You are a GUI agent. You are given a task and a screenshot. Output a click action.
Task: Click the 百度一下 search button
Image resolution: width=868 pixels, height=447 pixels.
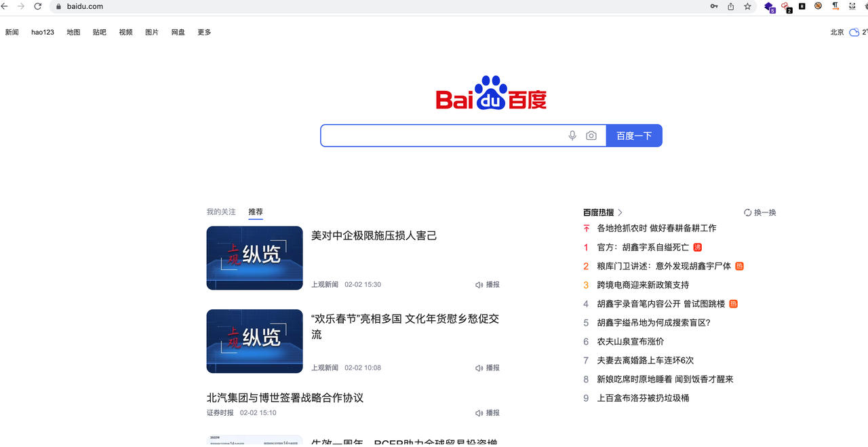tap(634, 136)
